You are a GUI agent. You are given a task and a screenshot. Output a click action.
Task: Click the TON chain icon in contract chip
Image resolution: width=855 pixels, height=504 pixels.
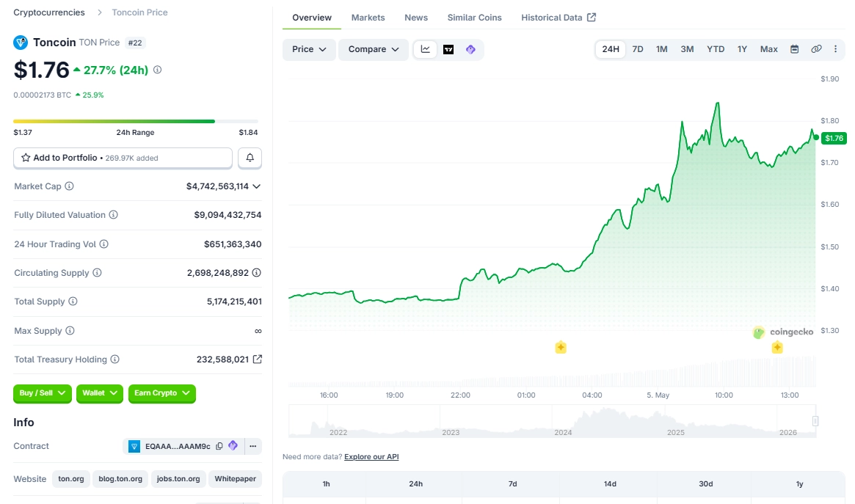[x=134, y=446]
